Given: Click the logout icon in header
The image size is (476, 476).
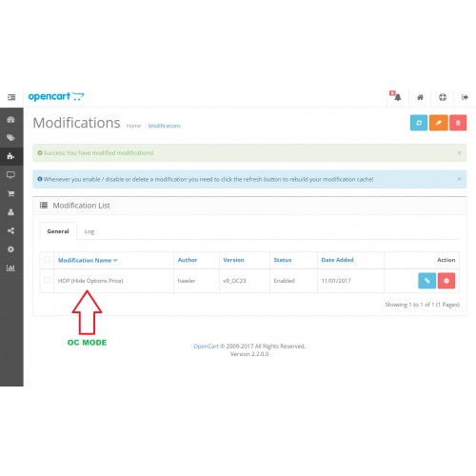Looking at the screenshot, I should (x=465, y=97).
